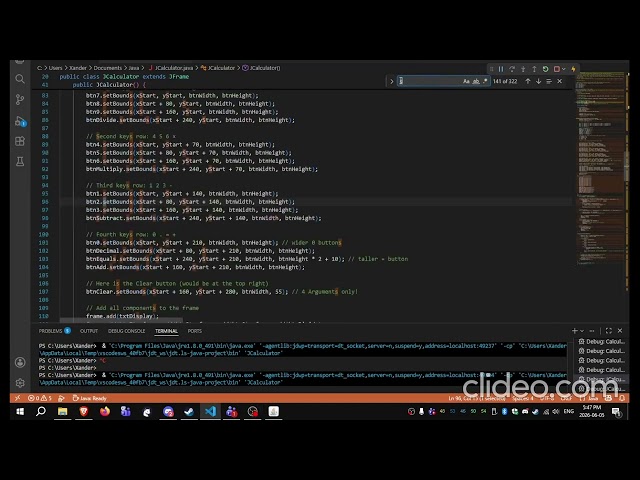Toggle Match Case in find widget

(x=467, y=81)
